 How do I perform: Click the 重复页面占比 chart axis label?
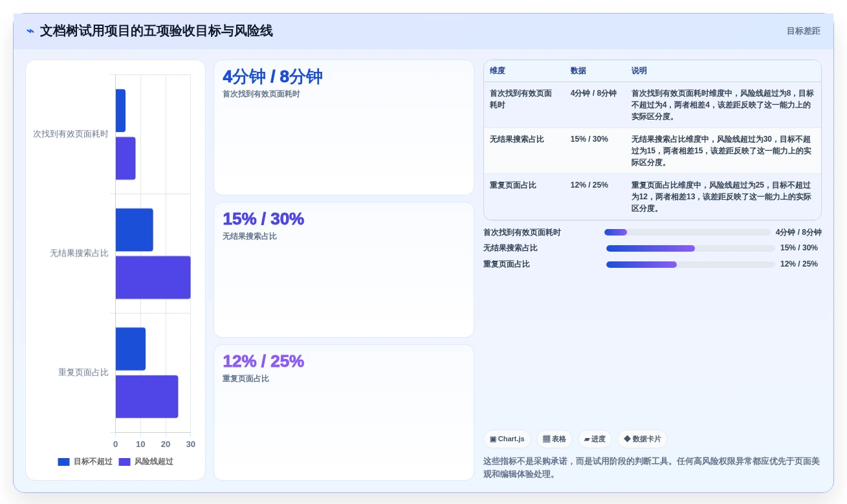click(x=83, y=373)
